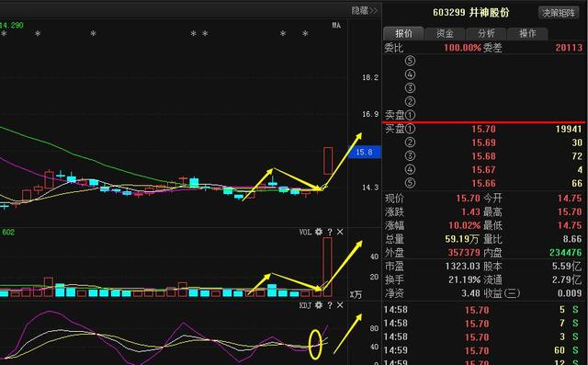Viewport: 588px width, 365px height.
Task: Select stock title 603299 井神股份
Action: coord(471,12)
